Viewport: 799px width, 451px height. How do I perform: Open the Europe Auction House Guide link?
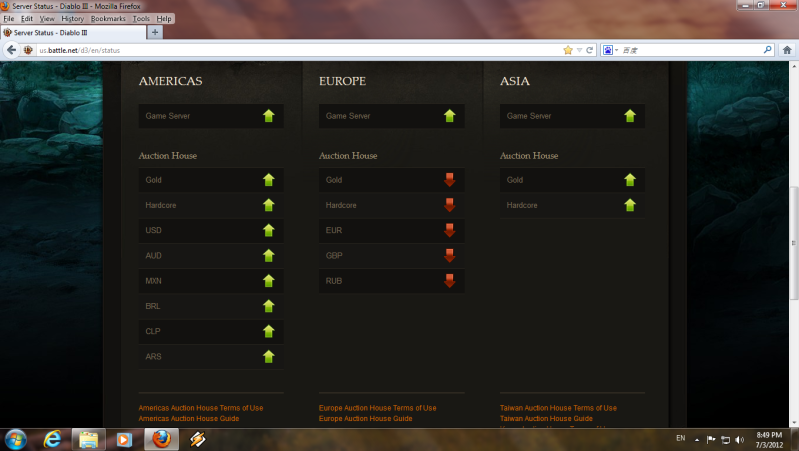tap(365, 419)
